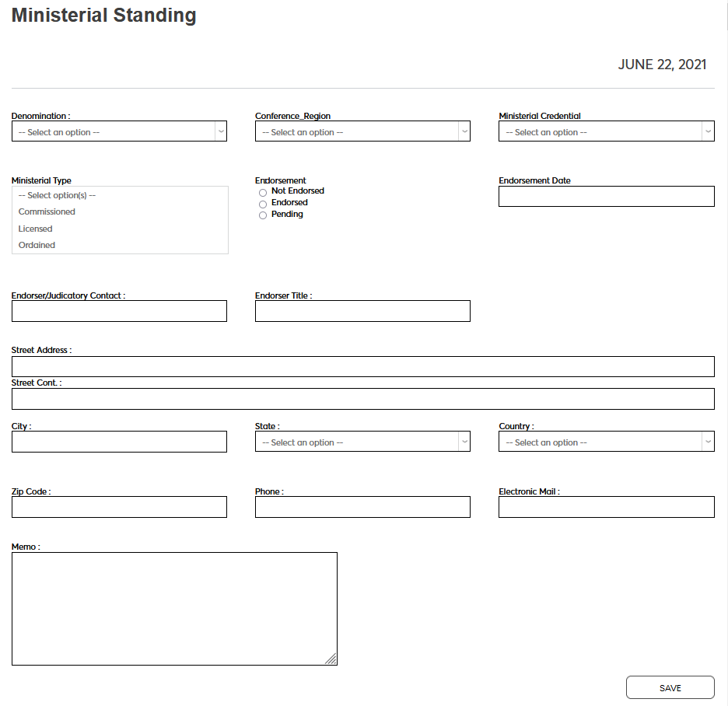Focus the Endorser/Judicatory Contact field

point(119,311)
